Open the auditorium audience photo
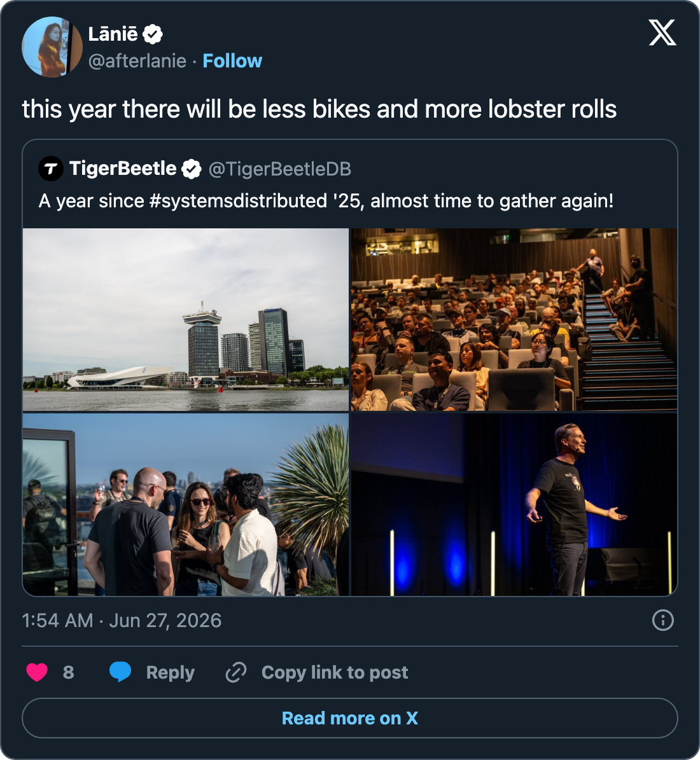 (514, 319)
